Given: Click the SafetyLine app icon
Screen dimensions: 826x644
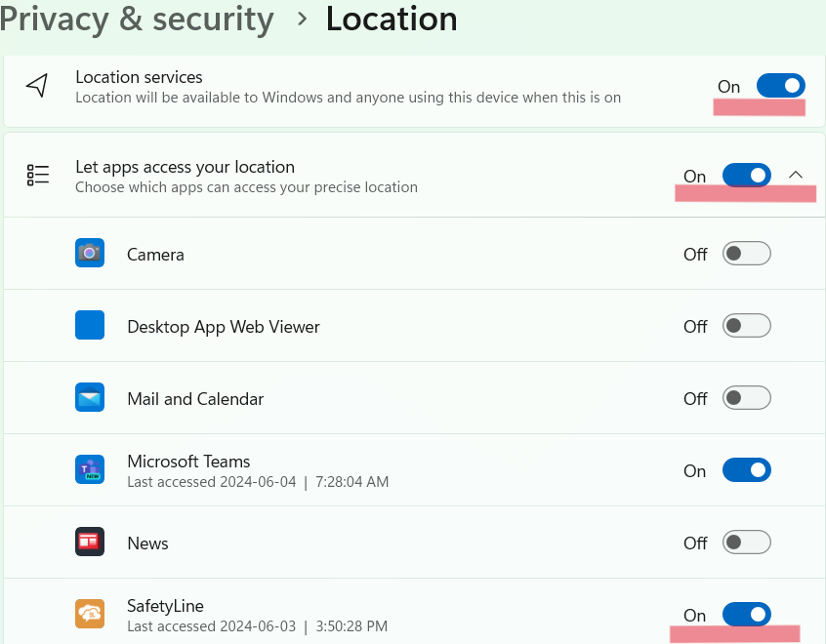Looking at the screenshot, I should pos(90,614).
